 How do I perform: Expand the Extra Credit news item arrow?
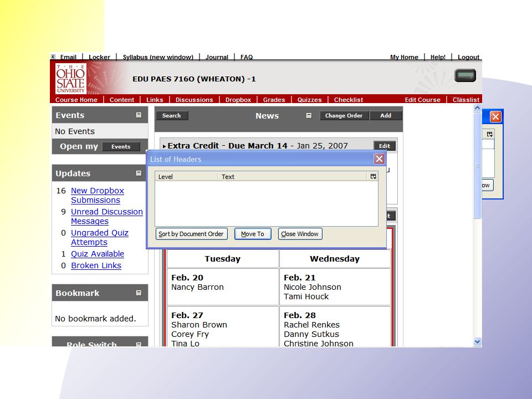[x=164, y=146]
